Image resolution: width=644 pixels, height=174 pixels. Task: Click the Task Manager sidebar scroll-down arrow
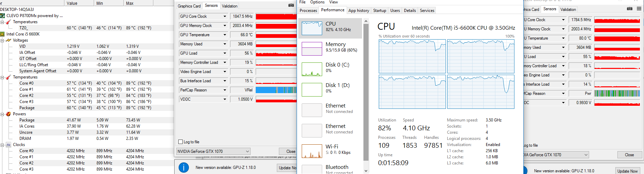366,171
